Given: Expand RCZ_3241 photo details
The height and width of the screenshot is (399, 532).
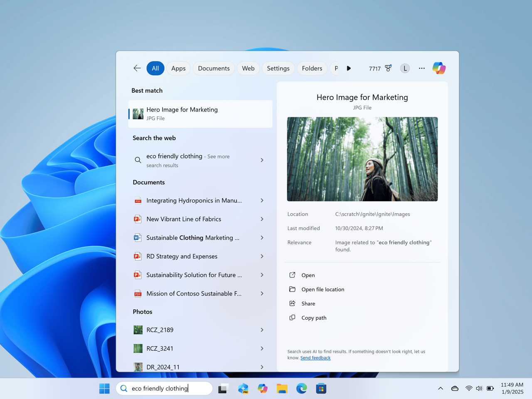Looking at the screenshot, I should point(262,348).
